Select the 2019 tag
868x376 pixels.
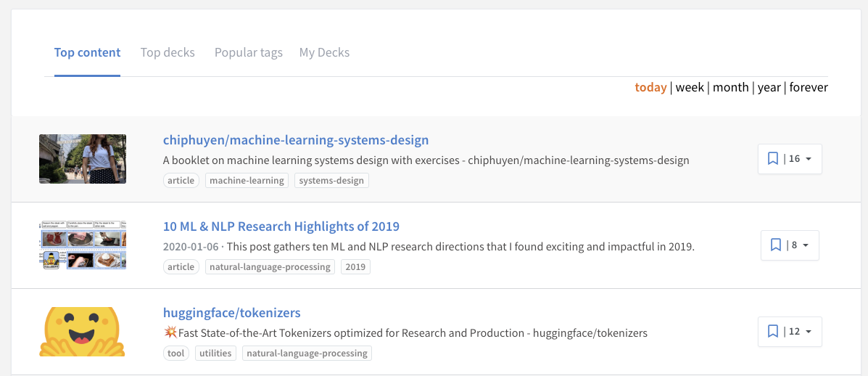coord(355,267)
